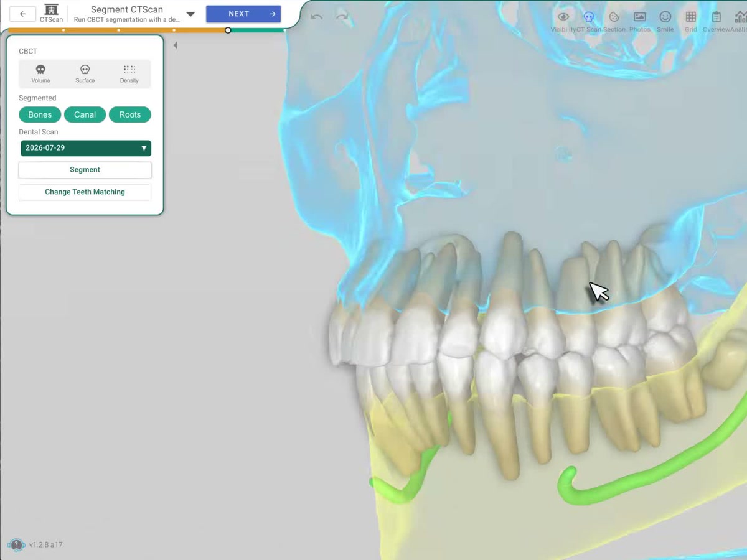Expand the Segment CTScan step dropdown

click(190, 14)
